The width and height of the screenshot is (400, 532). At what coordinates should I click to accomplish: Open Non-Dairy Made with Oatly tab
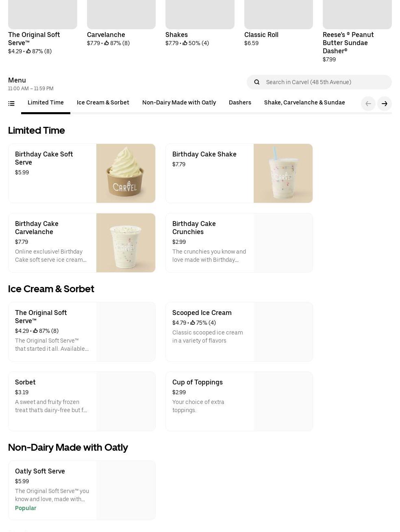pyautogui.click(x=179, y=103)
